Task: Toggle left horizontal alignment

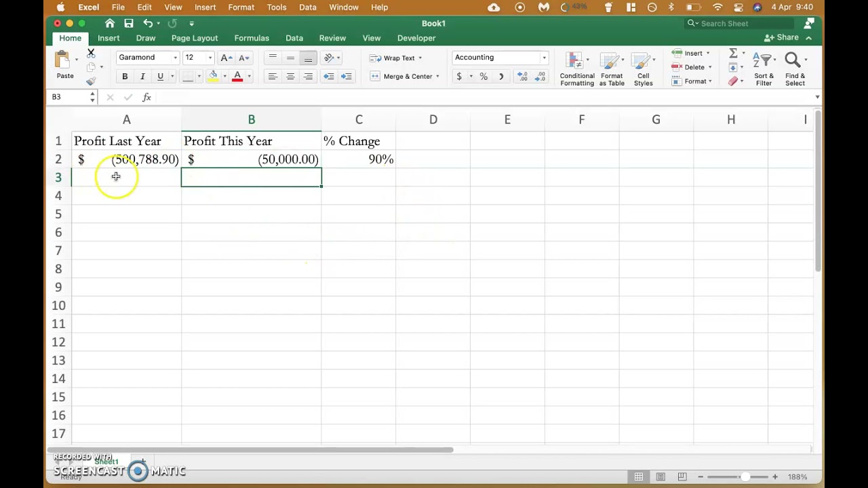Action: pyautogui.click(x=273, y=77)
